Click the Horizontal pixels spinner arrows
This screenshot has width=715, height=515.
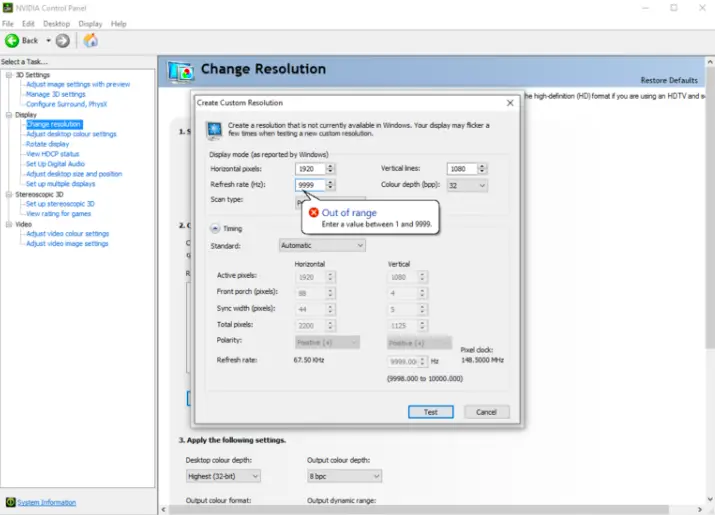pyautogui.click(x=330, y=169)
